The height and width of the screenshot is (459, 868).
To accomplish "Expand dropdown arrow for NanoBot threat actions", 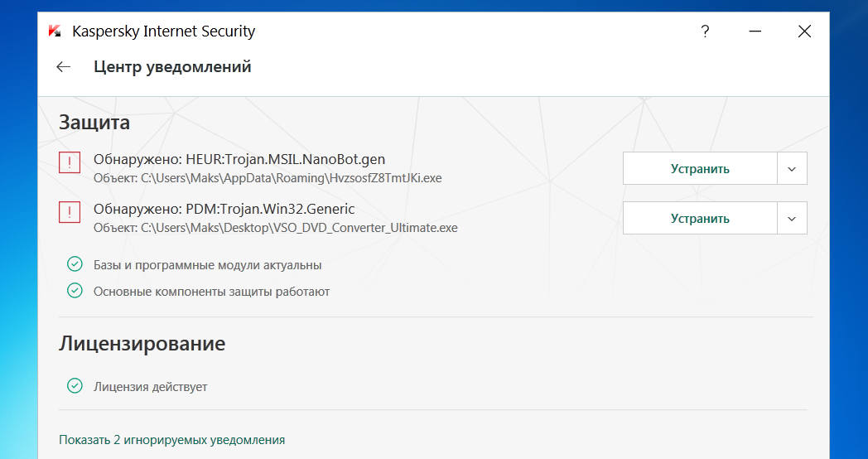I will coord(792,168).
